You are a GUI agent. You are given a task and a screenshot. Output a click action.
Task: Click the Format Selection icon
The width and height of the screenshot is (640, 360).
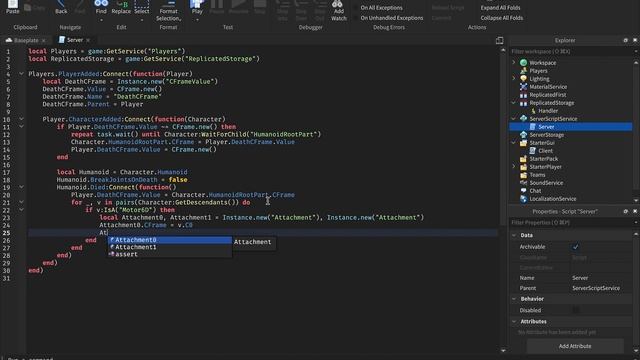point(169,4)
